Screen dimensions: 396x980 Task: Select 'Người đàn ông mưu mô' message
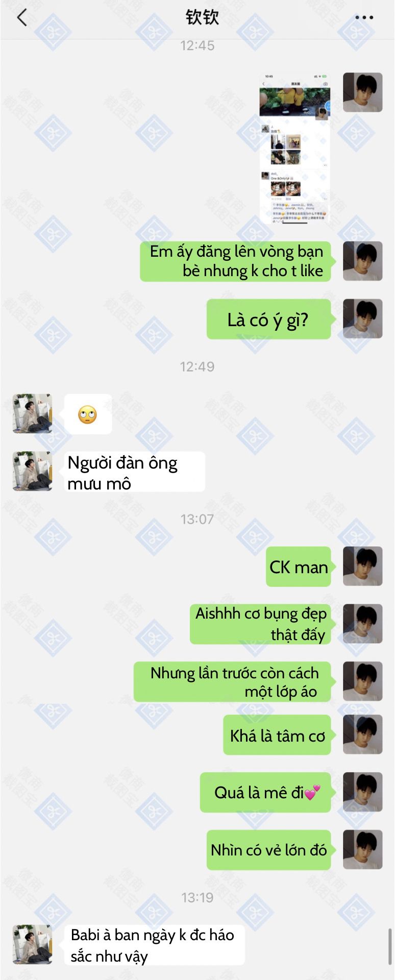(135, 472)
